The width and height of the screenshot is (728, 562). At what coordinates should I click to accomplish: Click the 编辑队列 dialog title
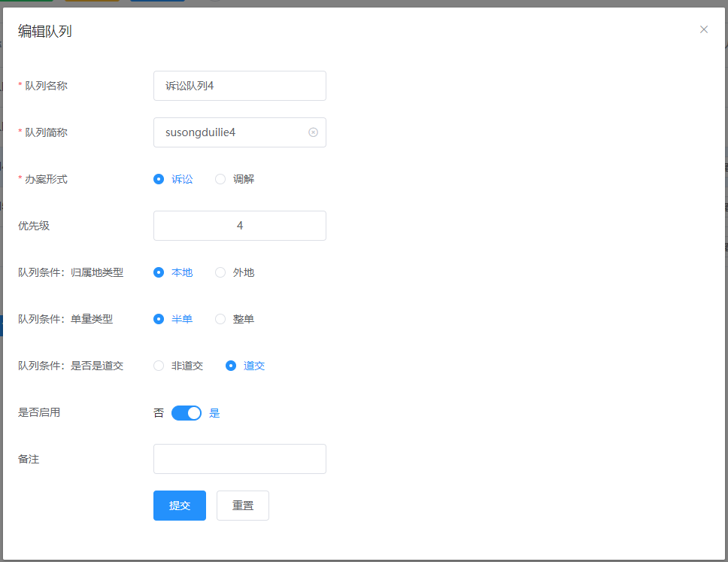pyautogui.click(x=45, y=31)
